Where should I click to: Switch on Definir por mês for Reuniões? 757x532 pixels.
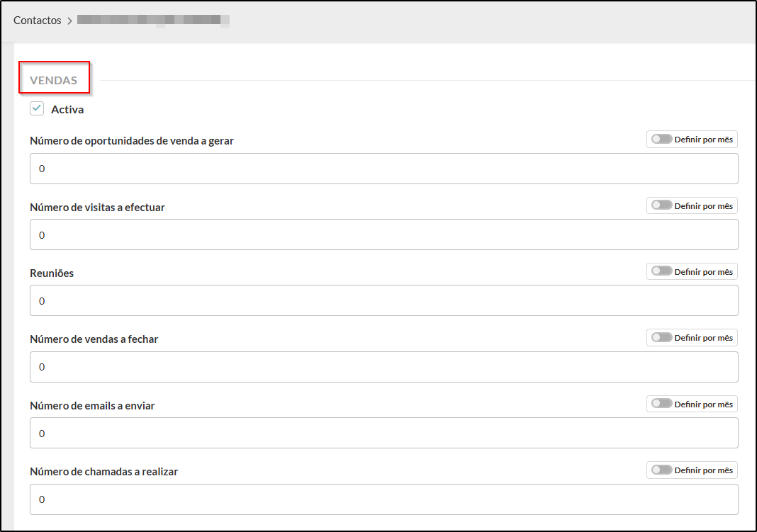[x=662, y=271]
